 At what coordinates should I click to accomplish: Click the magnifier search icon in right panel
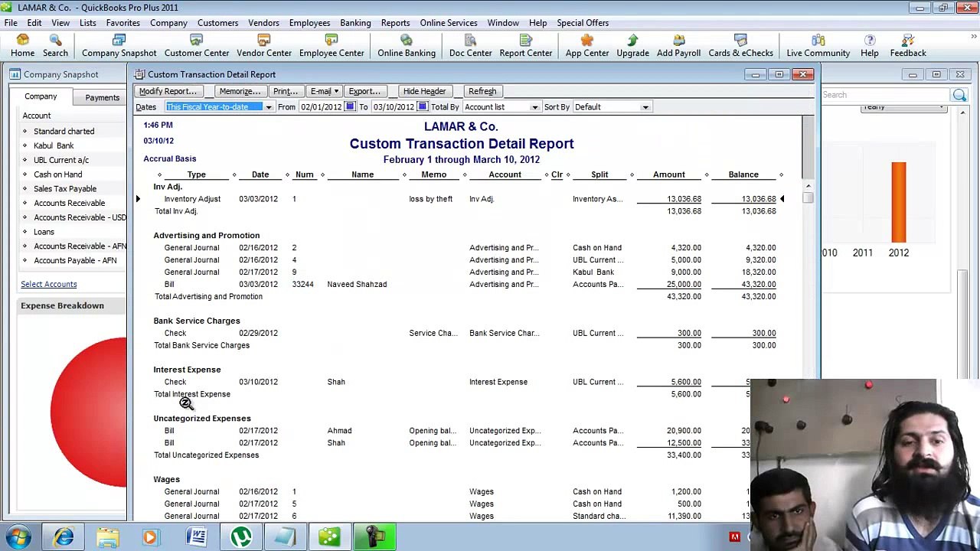pos(959,95)
